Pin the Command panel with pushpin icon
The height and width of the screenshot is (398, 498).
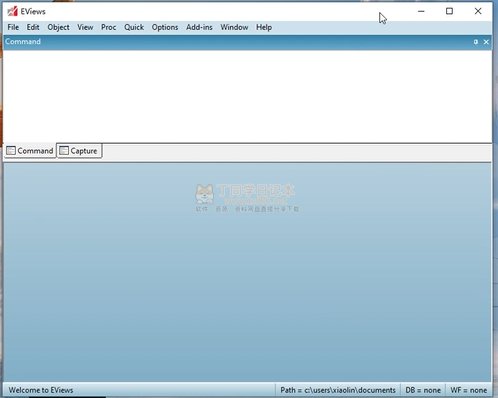476,42
